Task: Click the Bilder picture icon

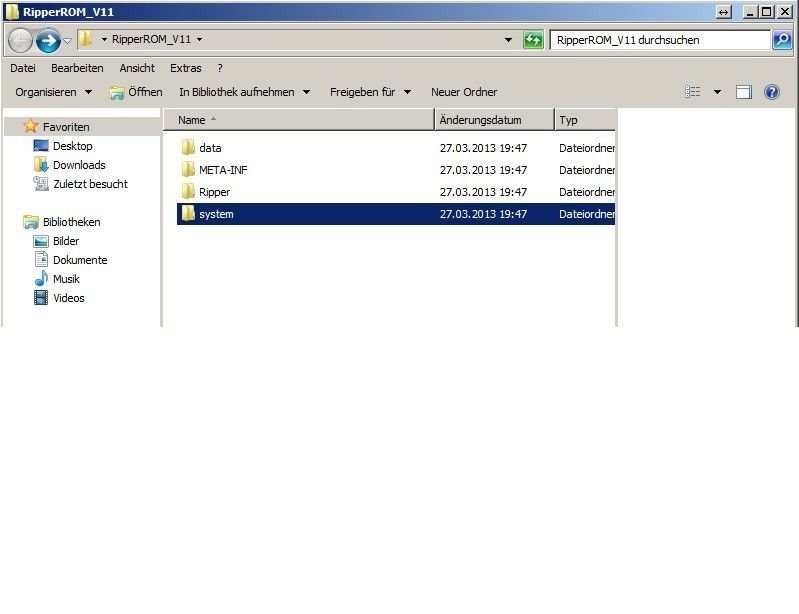Action: [41, 241]
